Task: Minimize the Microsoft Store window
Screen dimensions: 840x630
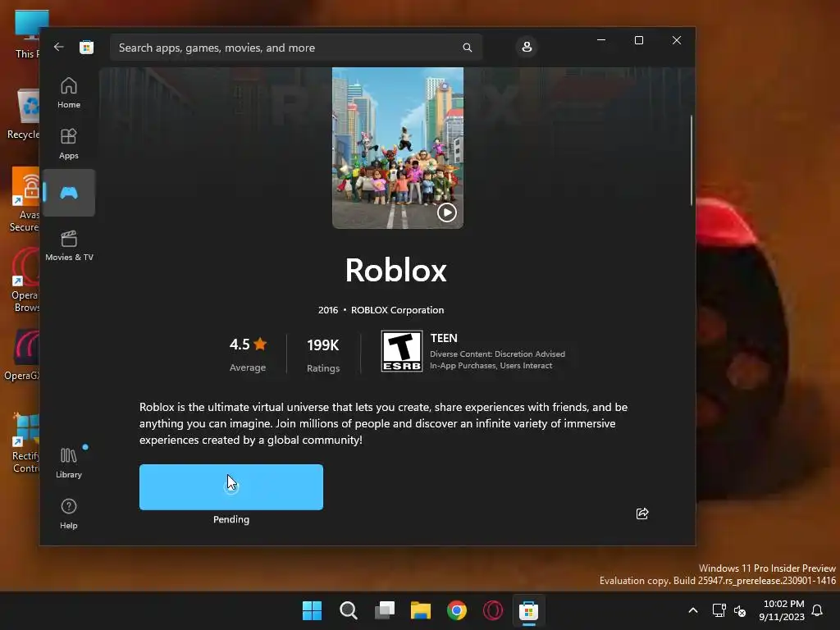Action: [x=601, y=40]
